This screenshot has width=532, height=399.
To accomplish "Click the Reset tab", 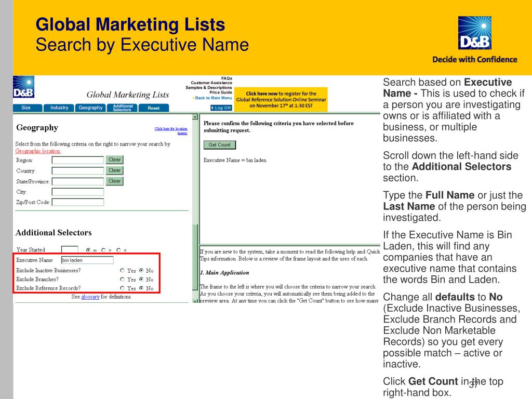I will [154, 108].
